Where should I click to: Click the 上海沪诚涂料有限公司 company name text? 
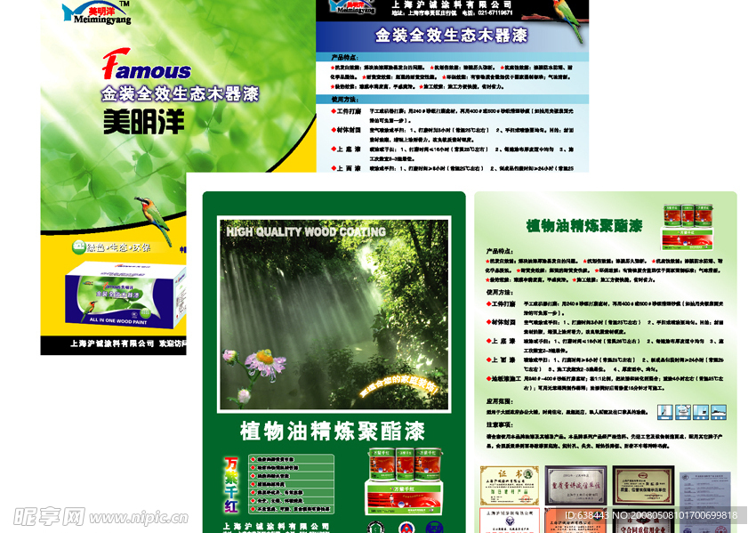point(277,525)
